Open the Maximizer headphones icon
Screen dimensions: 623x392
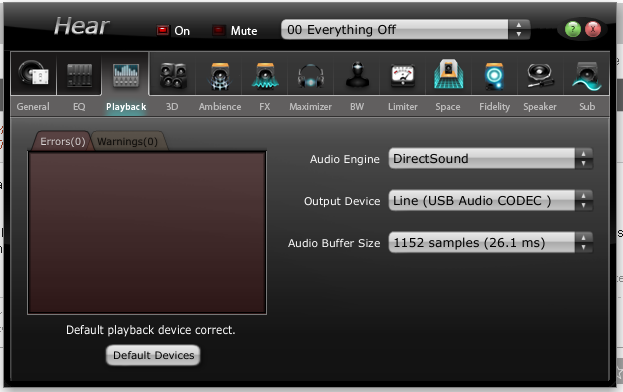click(311, 75)
